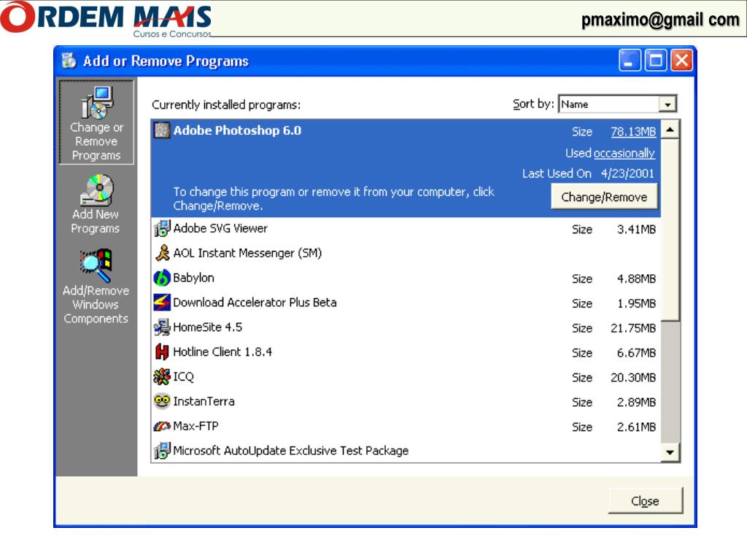Image resolution: width=747 pixels, height=560 pixels.
Task: Select AOL Instant Messenger (SM) entry
Action: pos(406,253)
